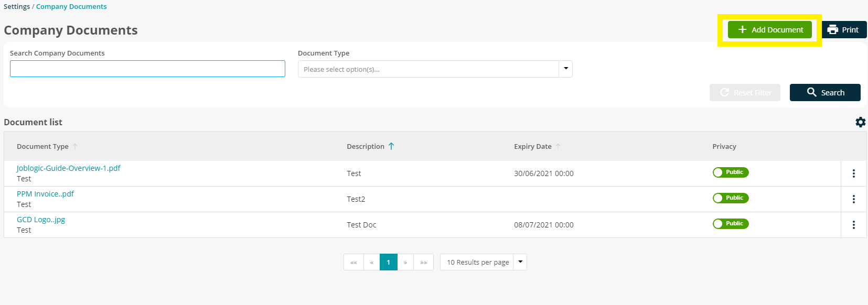Image resolution: width=868 pixels, height=305 pixels.
Task: Click the Add Document button
Action: coord(769,30)
